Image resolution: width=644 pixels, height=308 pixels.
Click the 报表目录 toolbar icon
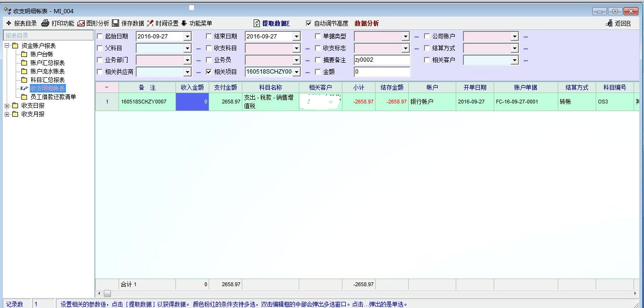[9, 23]
